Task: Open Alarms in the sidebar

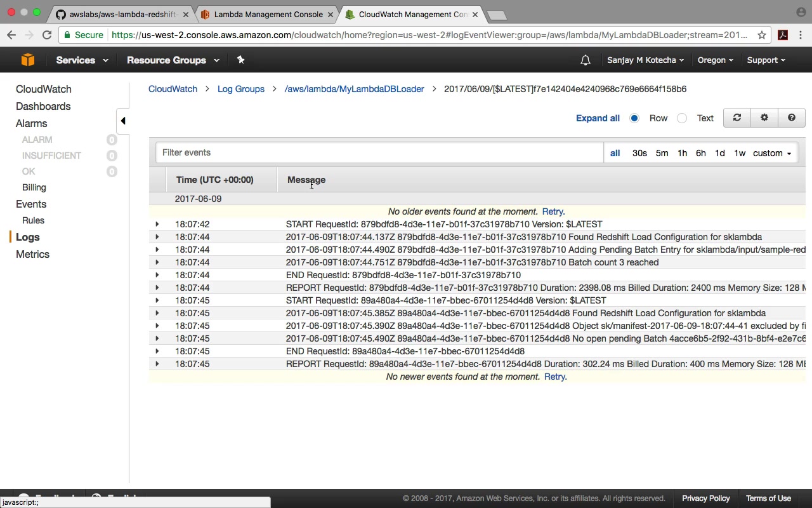Action: tap(32, 124)
